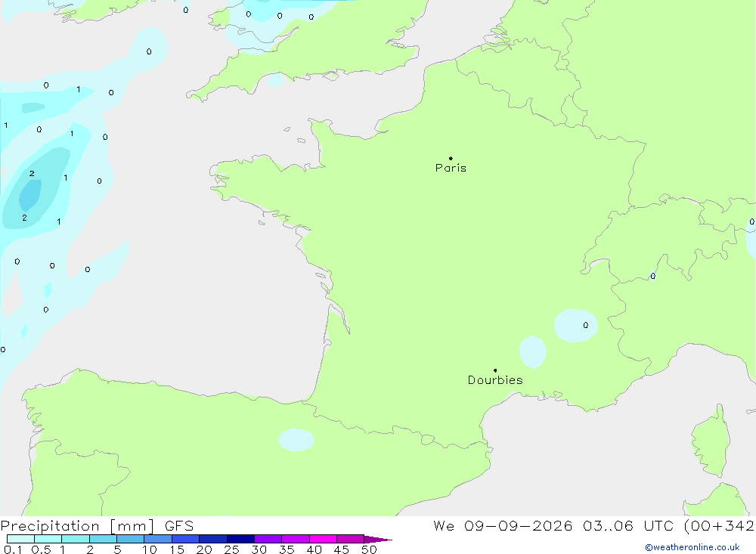Image resolution: width=756 pixels, height=554 pixels.
Task: Click the '50' legend scale value
Action: click(x=370, y=549)
